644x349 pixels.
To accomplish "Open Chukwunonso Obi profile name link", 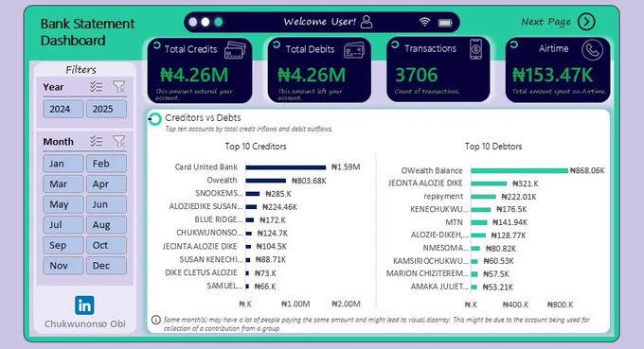I will coord(85,323).
